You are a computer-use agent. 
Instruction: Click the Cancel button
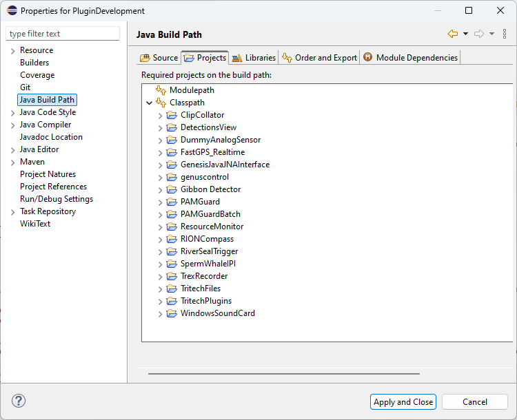tap(474, 402)
